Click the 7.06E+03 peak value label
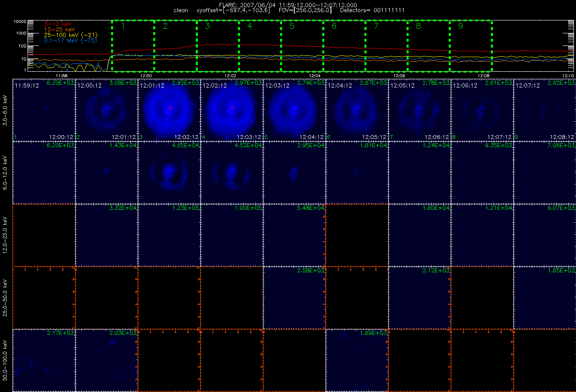The width and height of the screenshot is (576, 392). point(561,146)
